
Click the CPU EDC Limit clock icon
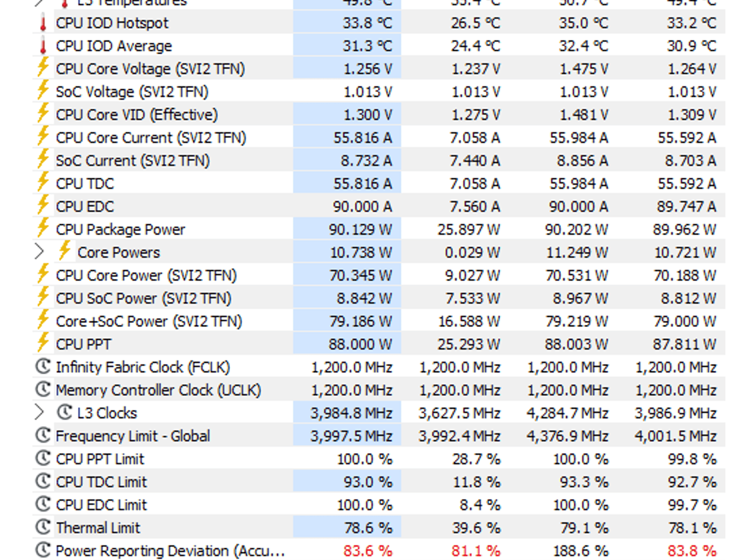(x=43, y=505)
